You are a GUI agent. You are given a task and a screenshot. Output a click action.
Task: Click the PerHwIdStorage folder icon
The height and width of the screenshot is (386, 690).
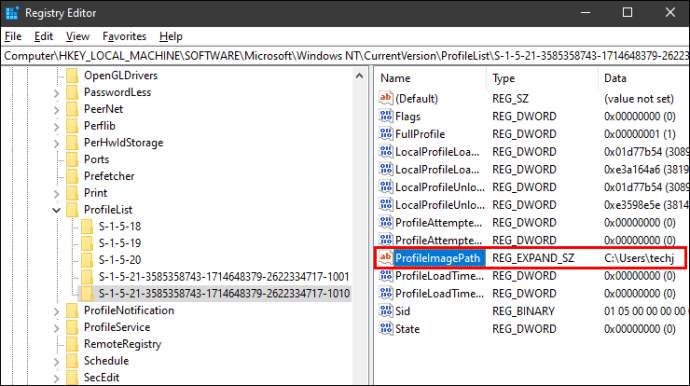pos(72,142)
